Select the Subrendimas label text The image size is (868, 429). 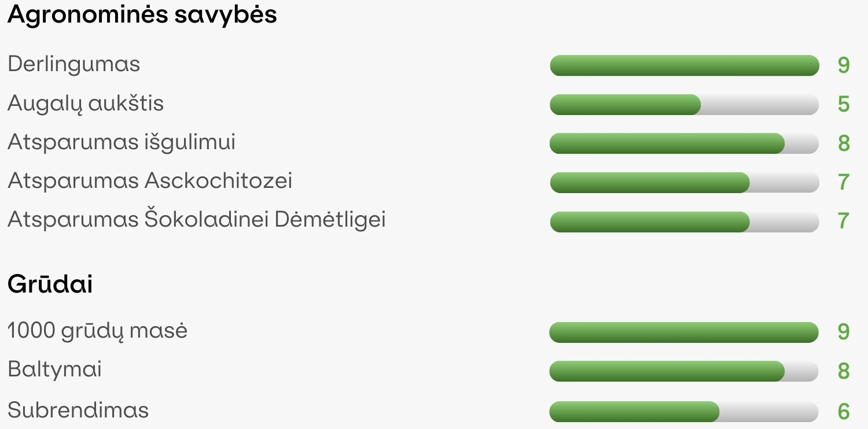click(78, 410)
